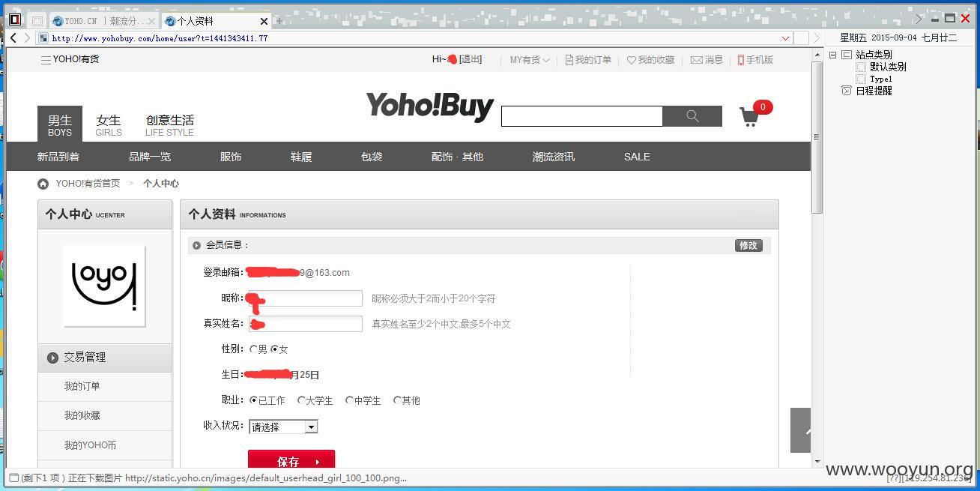Click the page icon beside the URL
Screen dimensions: 980x491
click(x=43, y=38)
